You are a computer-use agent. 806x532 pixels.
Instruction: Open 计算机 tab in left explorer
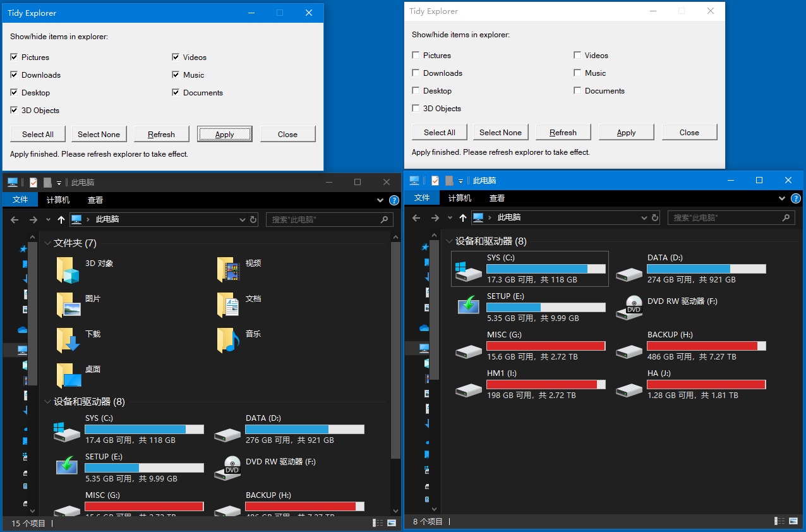(58, 200)
